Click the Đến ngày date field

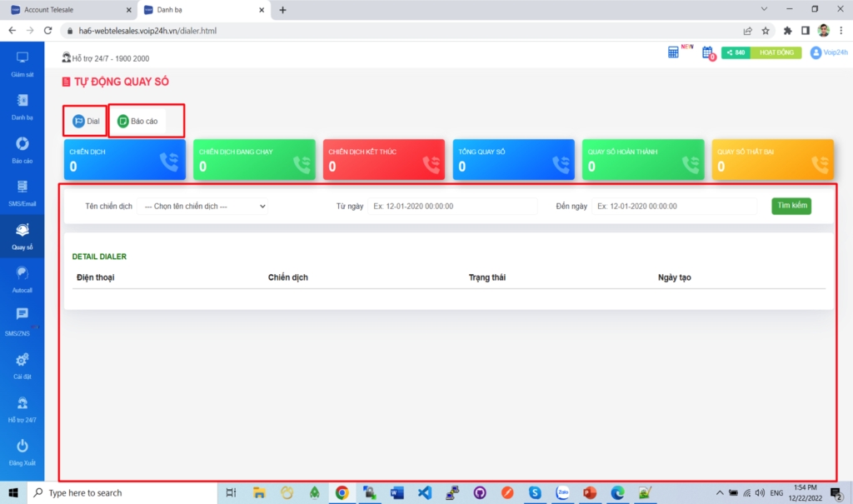[x=675, y=206]
